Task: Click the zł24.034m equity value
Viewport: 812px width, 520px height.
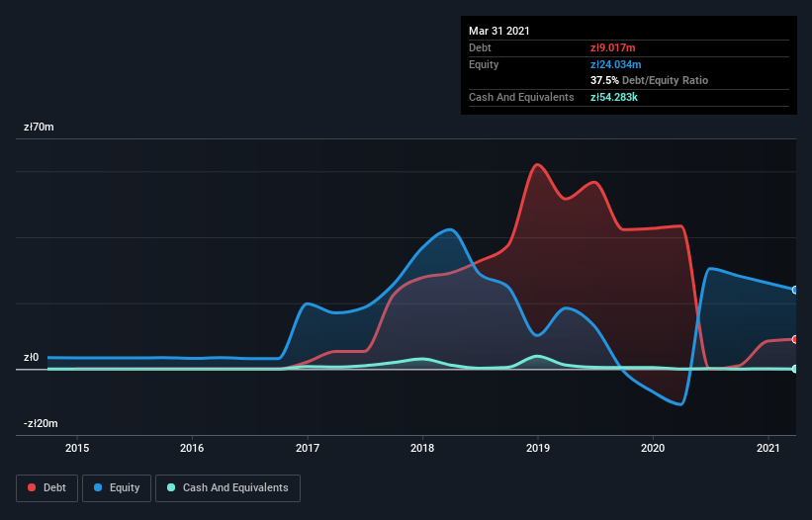Action: [x=616, y=64]
